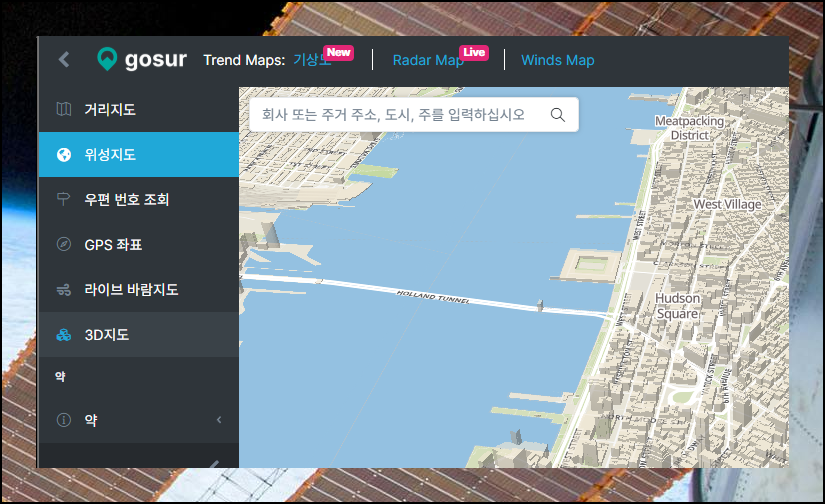
Task: Click the Hudson Square map label
Action: tap(678, 306)
